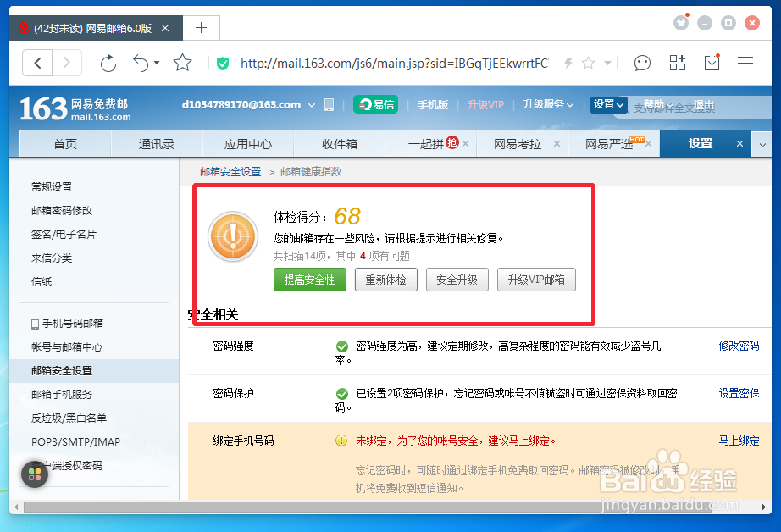Click the browser forward arrow

(67, 63)
